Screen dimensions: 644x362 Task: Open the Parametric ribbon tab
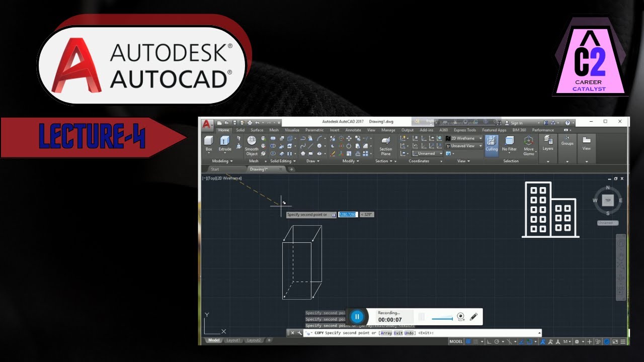tap(314, 130)
